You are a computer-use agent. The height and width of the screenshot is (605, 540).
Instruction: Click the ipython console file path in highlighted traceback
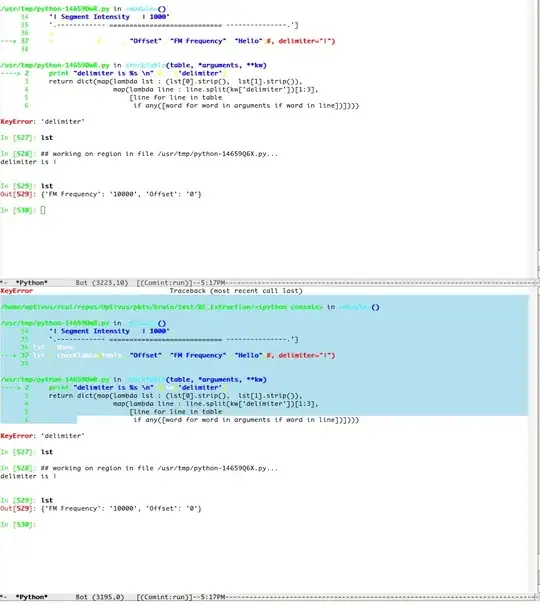coord(162,307)
